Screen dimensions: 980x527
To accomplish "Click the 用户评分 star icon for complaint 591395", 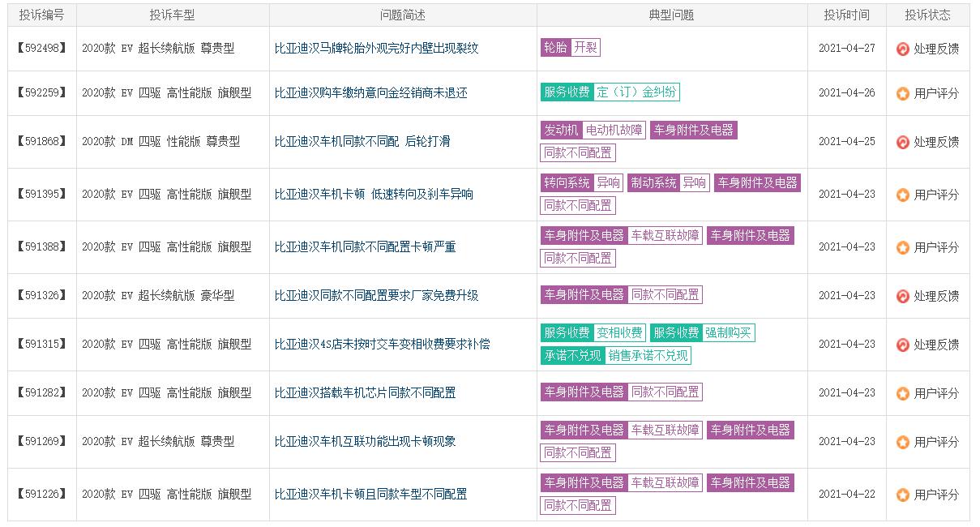I will (902, 195).
